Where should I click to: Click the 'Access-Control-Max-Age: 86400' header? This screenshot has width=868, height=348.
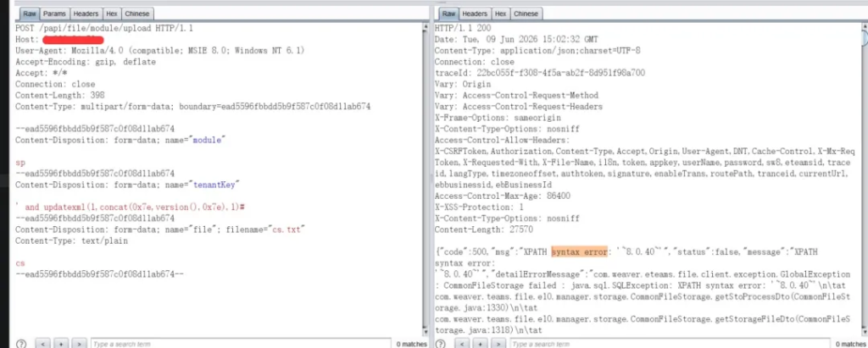point(502,196)
